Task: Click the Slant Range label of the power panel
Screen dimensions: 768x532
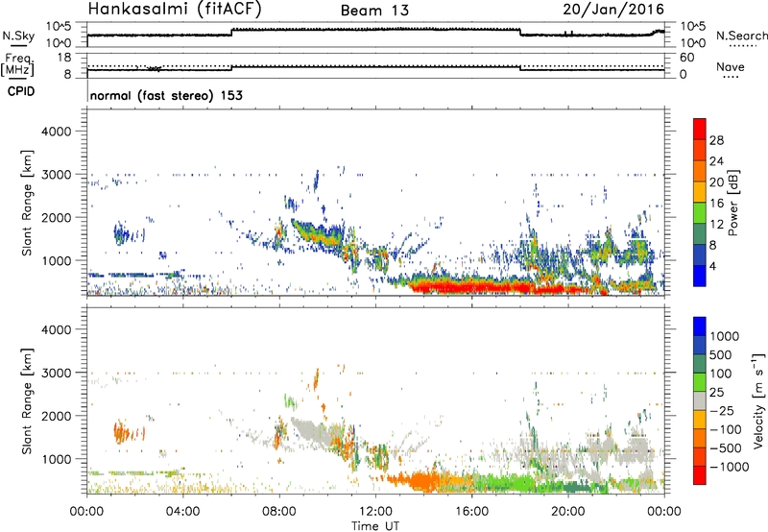Action: click(27, 203)
